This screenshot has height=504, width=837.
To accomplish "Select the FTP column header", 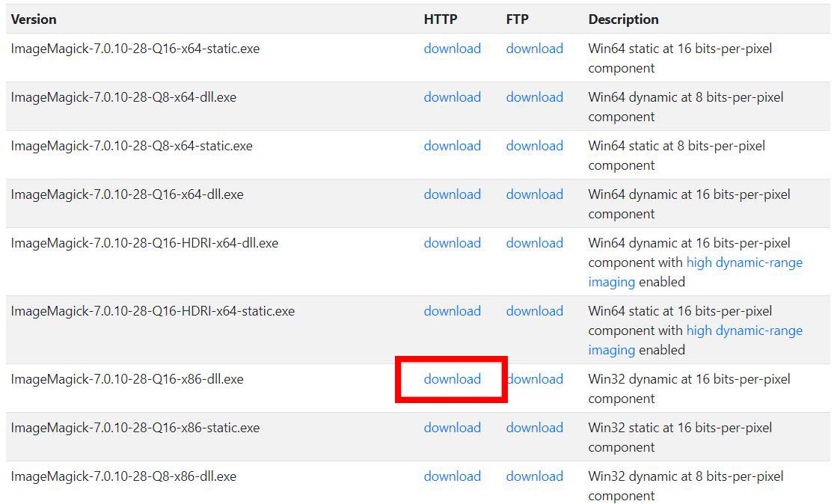I will pyautogui.click(x=518, y=19).
